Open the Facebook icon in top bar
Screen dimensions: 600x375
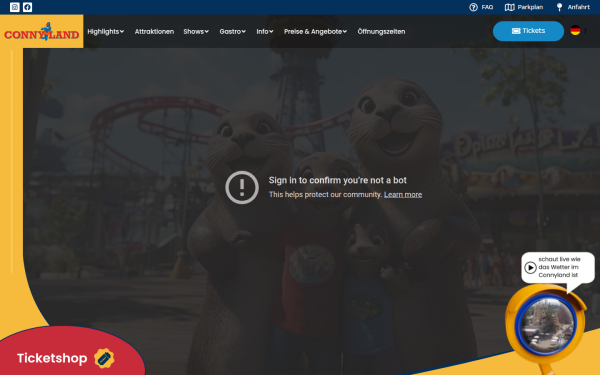(x=28, y=7)
